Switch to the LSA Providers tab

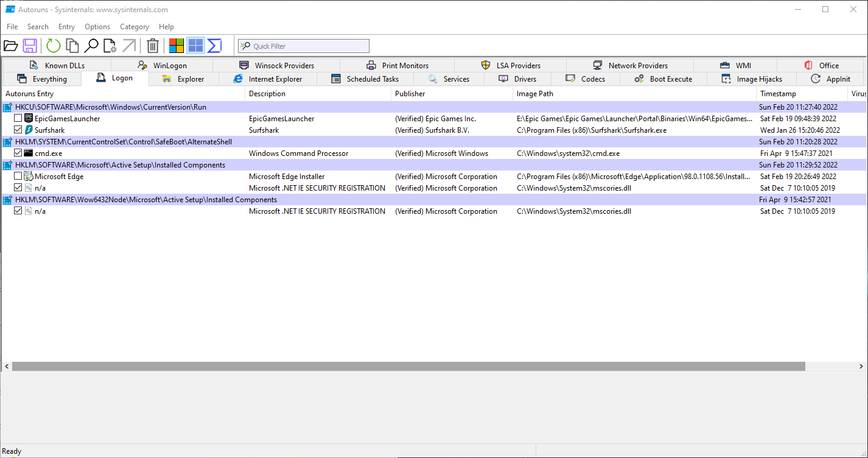point(510,66)
